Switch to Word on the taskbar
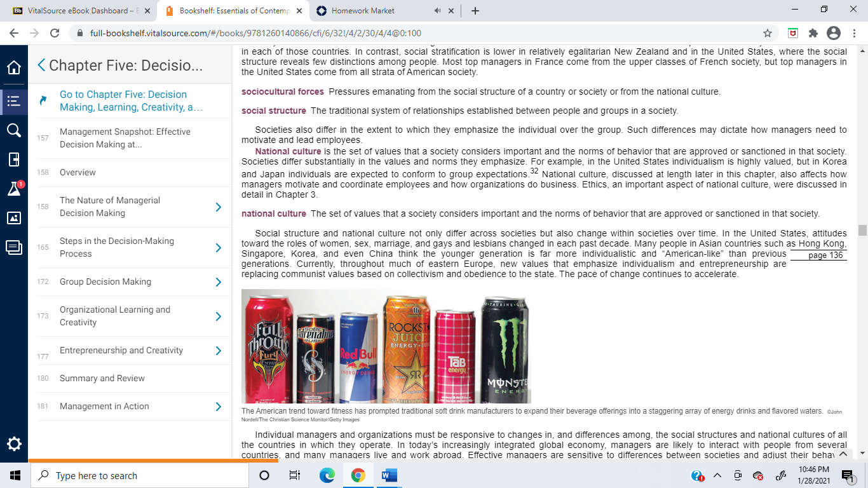 [x=389, y=475]
